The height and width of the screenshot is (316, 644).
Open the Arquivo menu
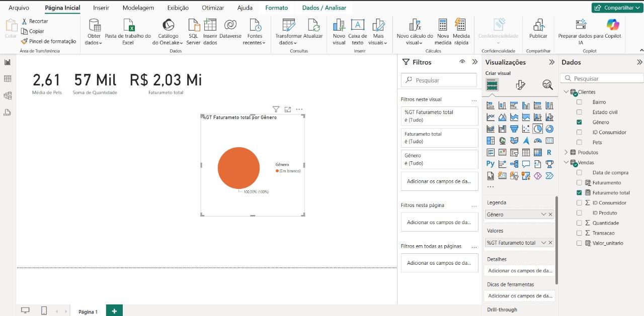[x=19, y=8]
